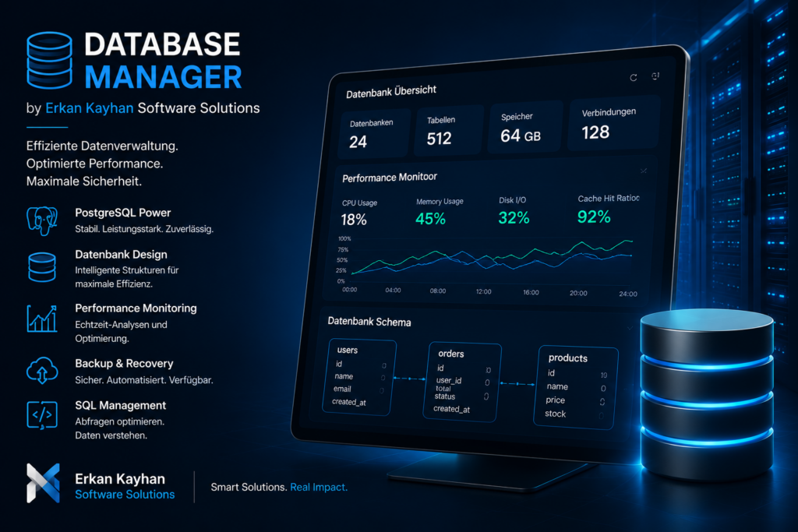The height and width of the screenshot is (532, 798).
Task: Select the products table header
Action: tap(568, 358)
